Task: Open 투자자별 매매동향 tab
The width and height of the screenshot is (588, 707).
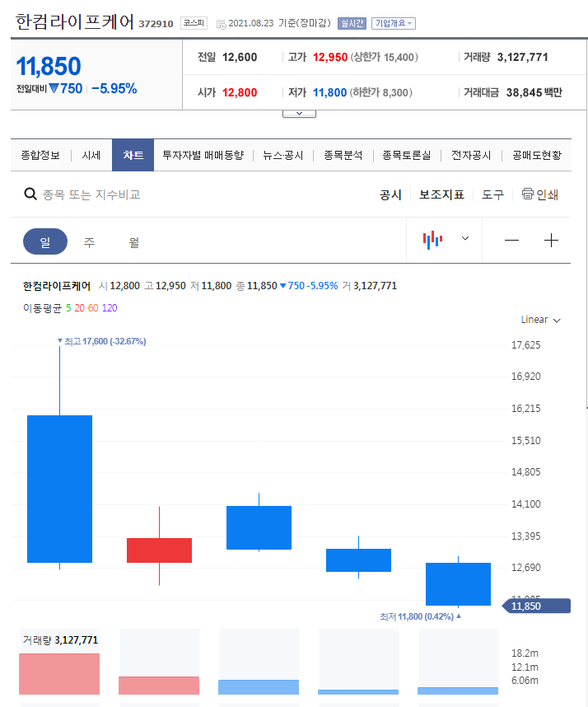Action: [x=203, y=156]
